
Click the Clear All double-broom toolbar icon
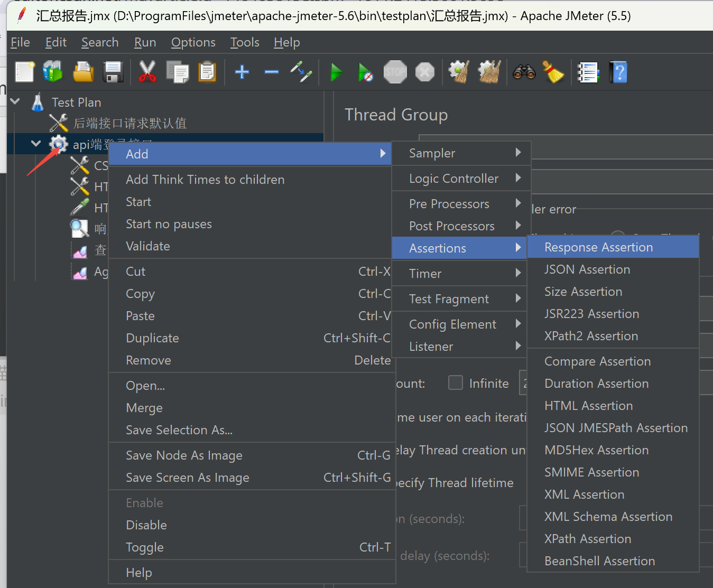pyautogui.click(x=489, y=72)
